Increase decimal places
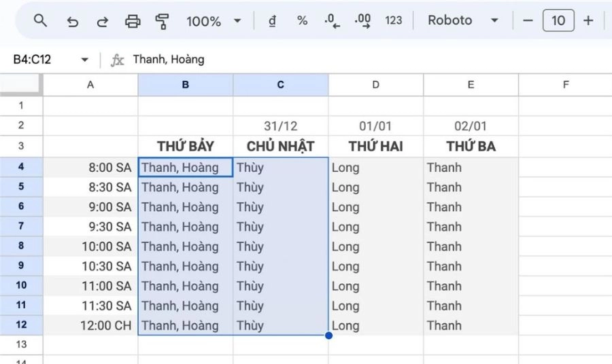Screen dimensions: 612x364 tap(363, 21)
